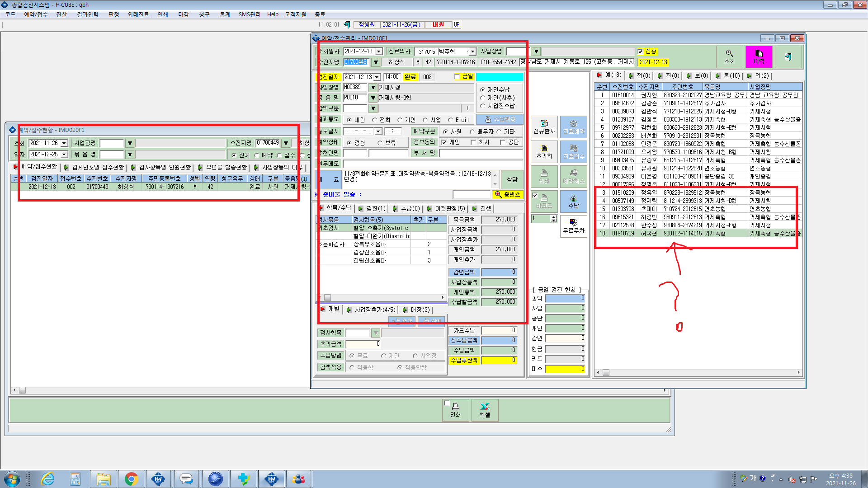The width and height of the screenshot is (868, 488).
Task: Open the 결과입력 menu
Action: point(88,14)
